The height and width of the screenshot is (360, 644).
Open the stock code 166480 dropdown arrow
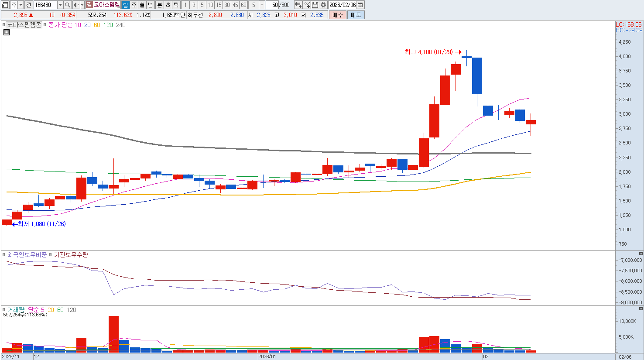click(60, 5)
